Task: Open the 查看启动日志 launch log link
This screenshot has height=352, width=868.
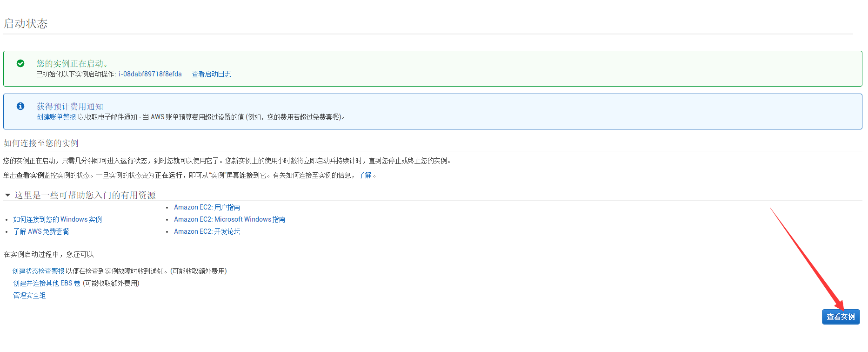Action: (x=211, y=74)
